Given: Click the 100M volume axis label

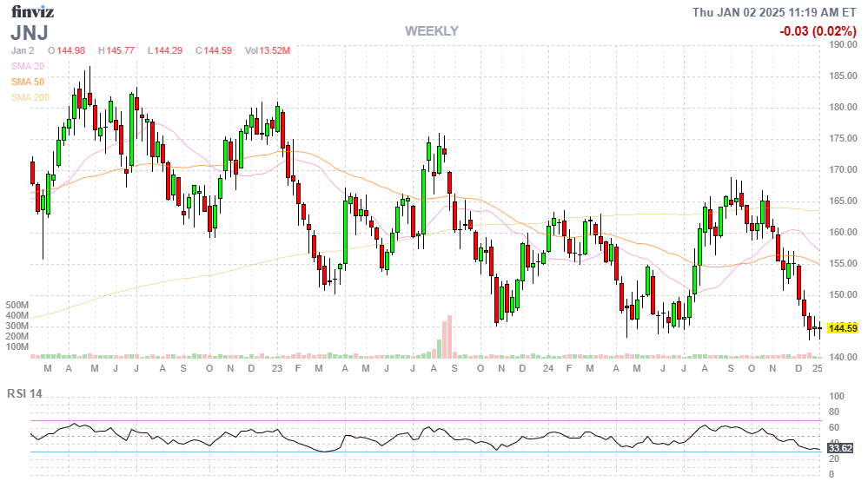Looking at the screenshot, I should tap(17, 347).
